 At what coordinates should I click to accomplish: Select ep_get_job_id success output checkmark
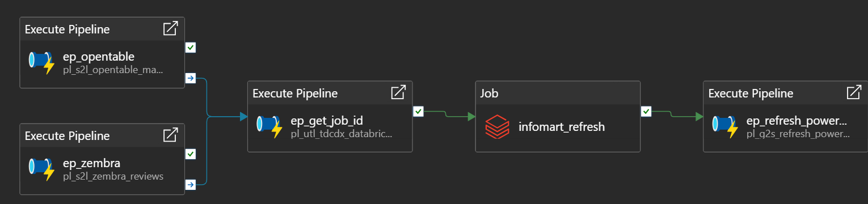tap(419, 112)
